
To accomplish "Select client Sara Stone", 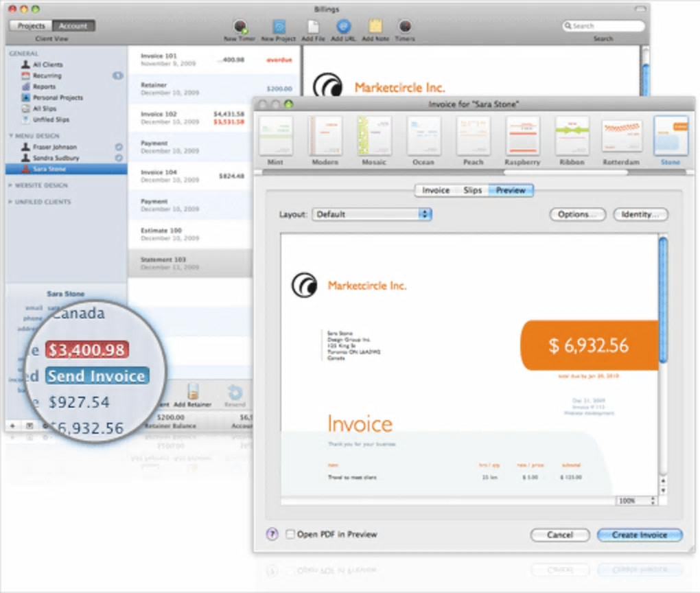I will [66, 169].
